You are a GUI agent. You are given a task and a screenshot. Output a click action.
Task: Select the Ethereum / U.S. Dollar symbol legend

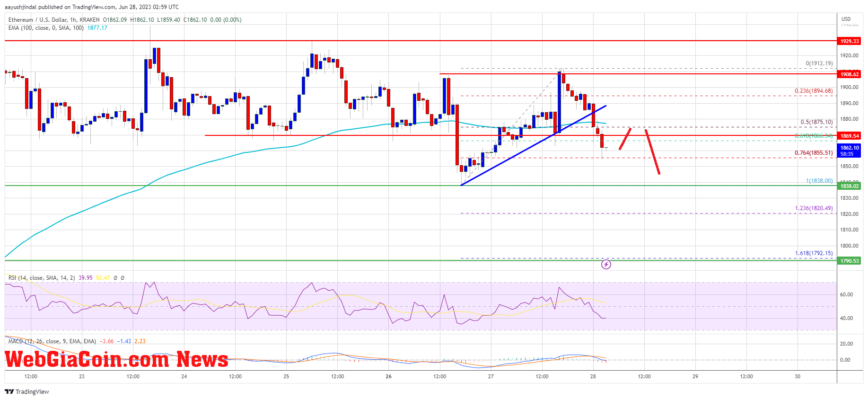coord(54,20)
